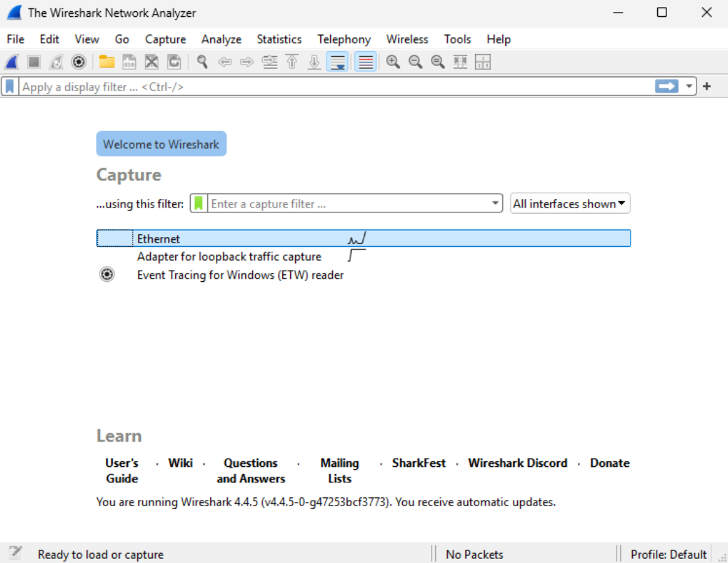The height and width of the screenshot is (563, 728).
Task: Visit the SharkFest link
Action: coord(419,463)
